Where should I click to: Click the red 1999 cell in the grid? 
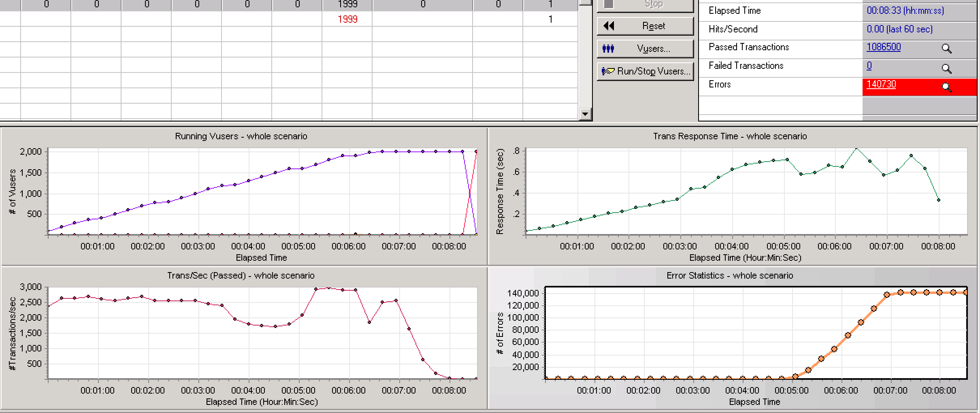pos(347,19)
